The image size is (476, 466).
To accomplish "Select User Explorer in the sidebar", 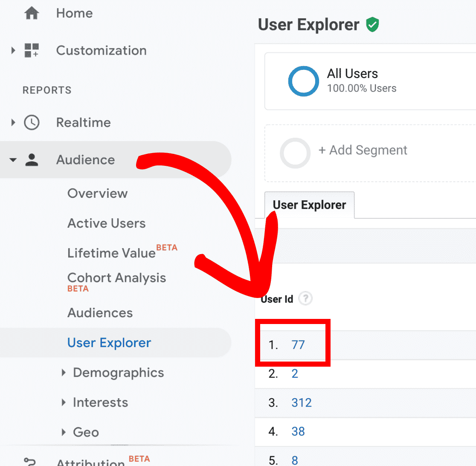I will pyautogui.click(x=109, y=343).
